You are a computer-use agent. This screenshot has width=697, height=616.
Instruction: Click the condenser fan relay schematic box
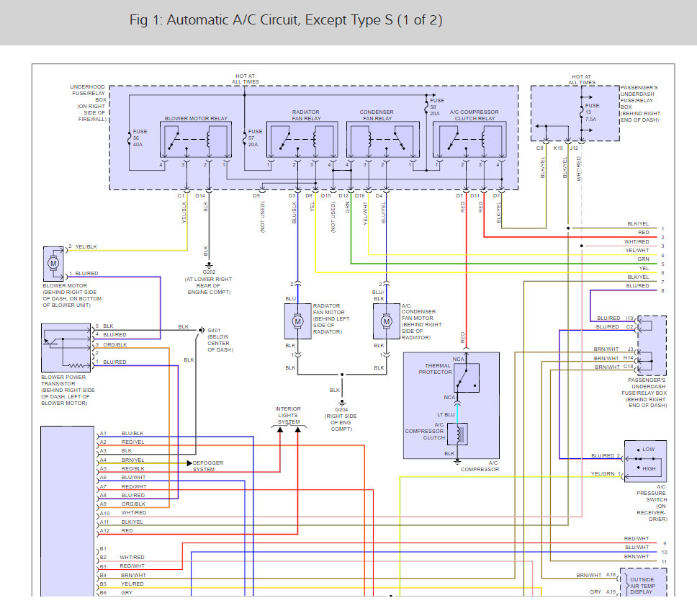point(383,139)
